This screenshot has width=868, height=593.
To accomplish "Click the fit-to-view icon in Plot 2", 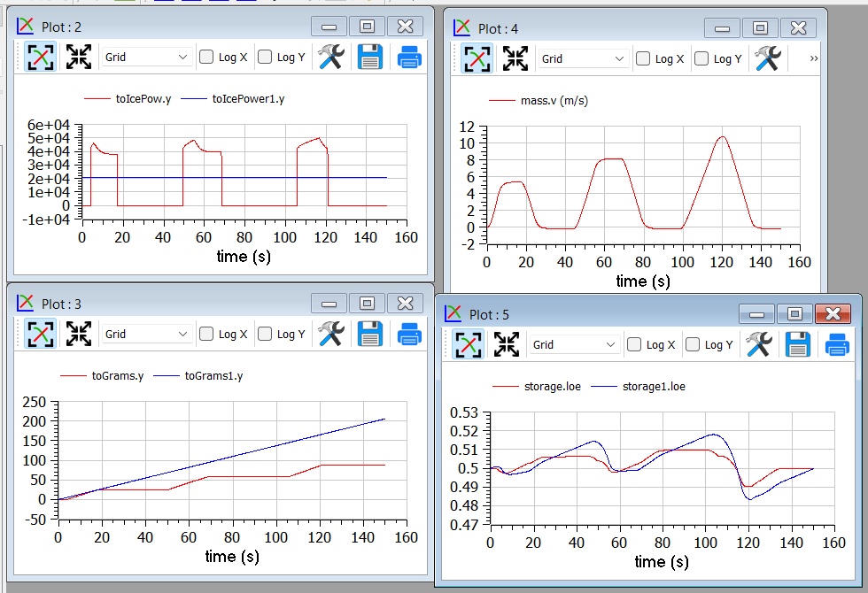I will 40,58.
